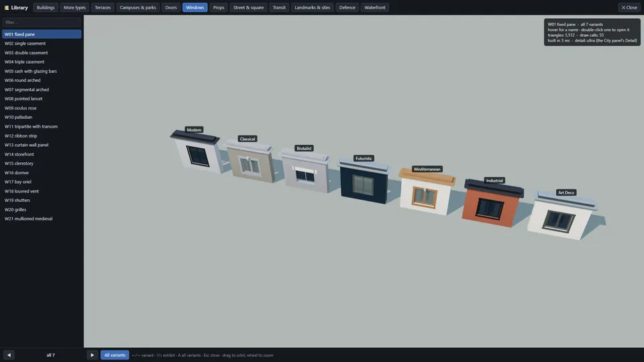This screenshot has height=362, width=644.
Task: Close the Library viewer
Action: (x=629, y=7)
